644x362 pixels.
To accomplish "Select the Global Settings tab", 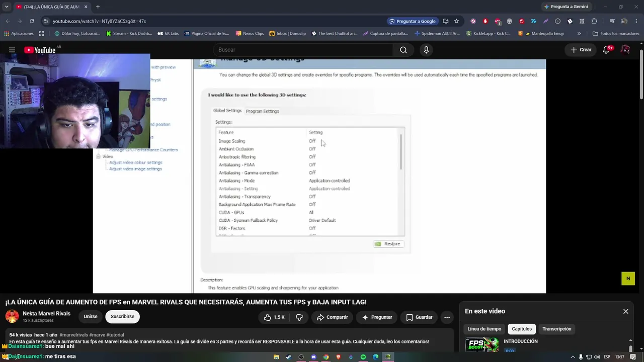I will 227,111.
